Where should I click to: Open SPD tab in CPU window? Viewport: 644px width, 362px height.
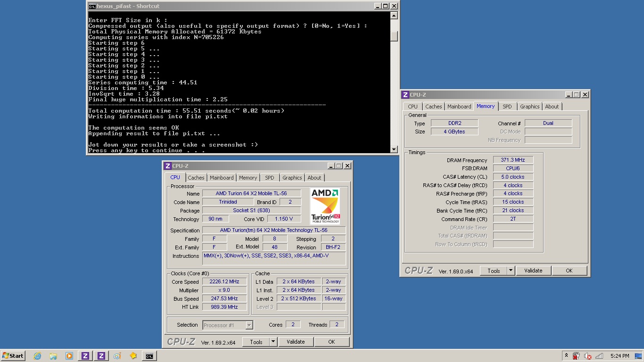coord(269,178)
